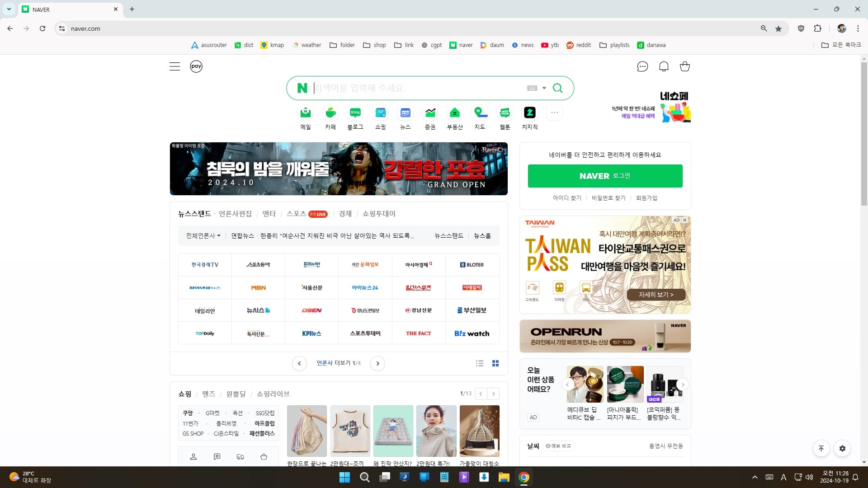
Task: Expand search history dropdown arrow
Action: [x=544, y=88]
